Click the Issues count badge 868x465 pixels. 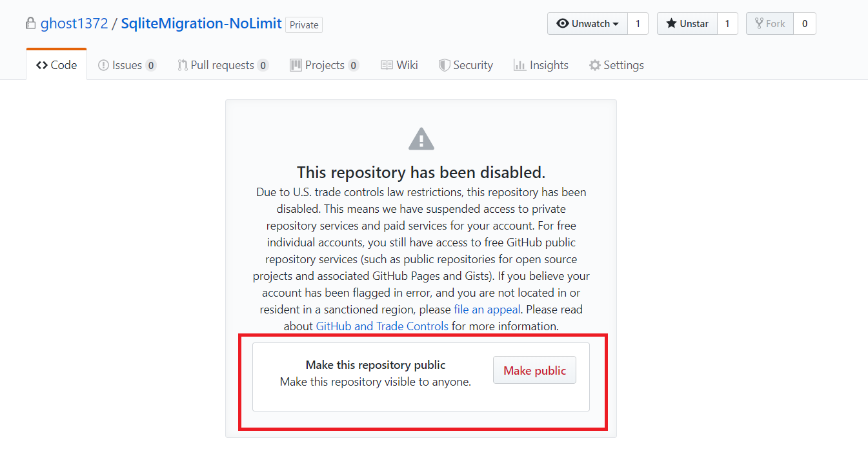coord(150,65)
